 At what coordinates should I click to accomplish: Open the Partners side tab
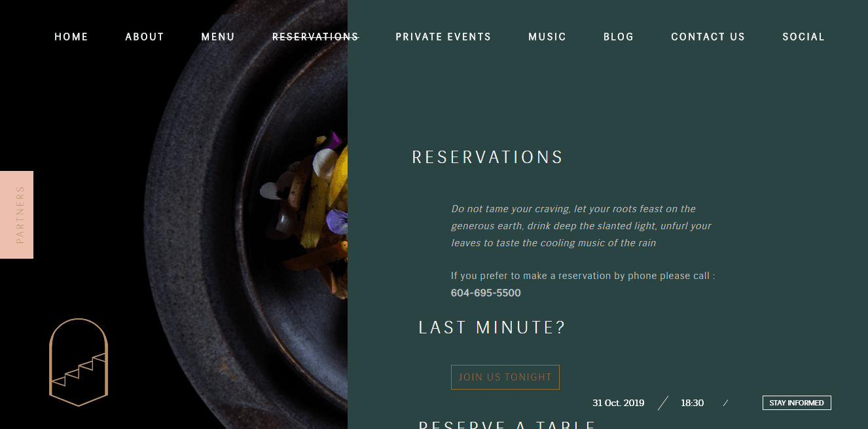pyautogui.click(x=16, y=215)
